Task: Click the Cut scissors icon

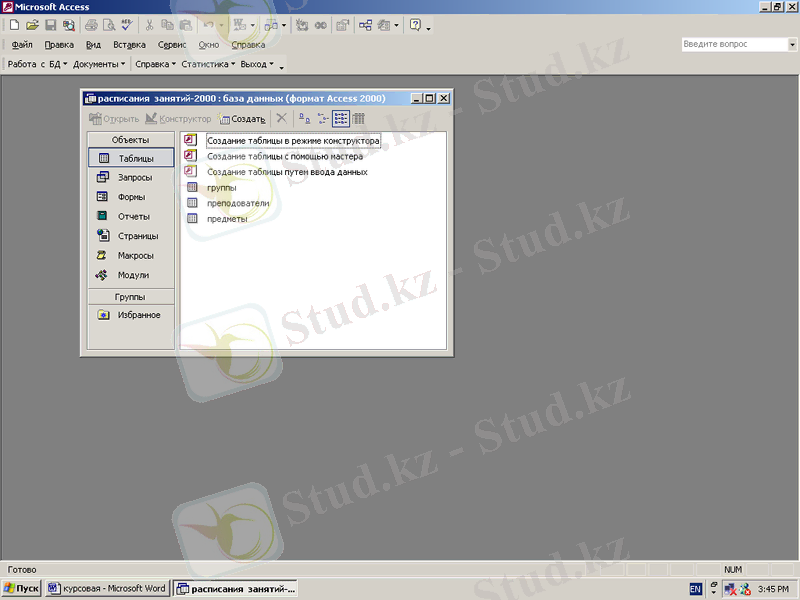Action: 149,25
